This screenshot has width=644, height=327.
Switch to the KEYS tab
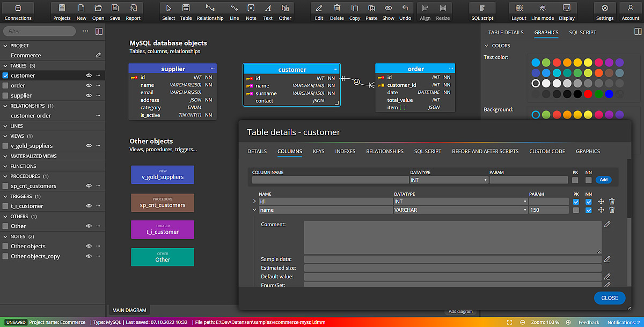(318, 151)
